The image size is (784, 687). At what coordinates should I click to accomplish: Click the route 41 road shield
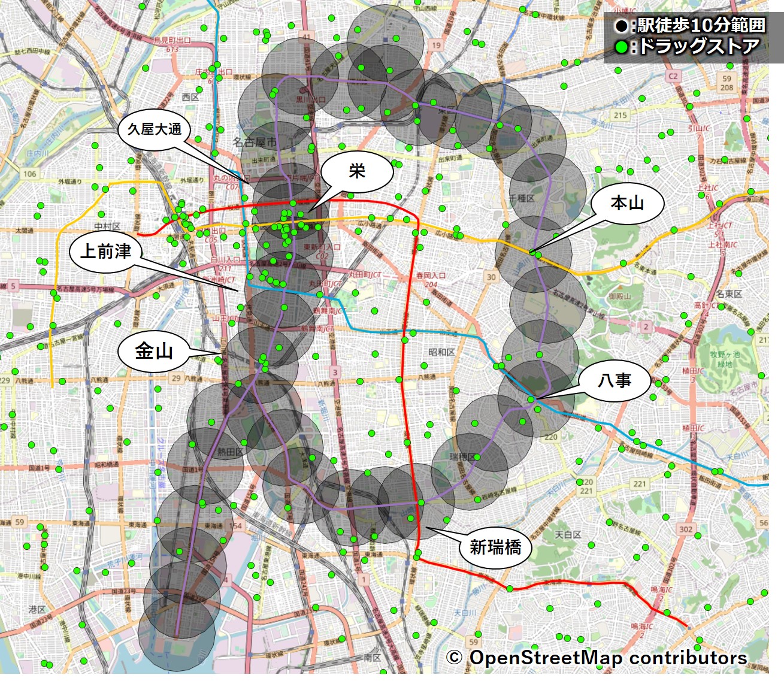point(307,37)
